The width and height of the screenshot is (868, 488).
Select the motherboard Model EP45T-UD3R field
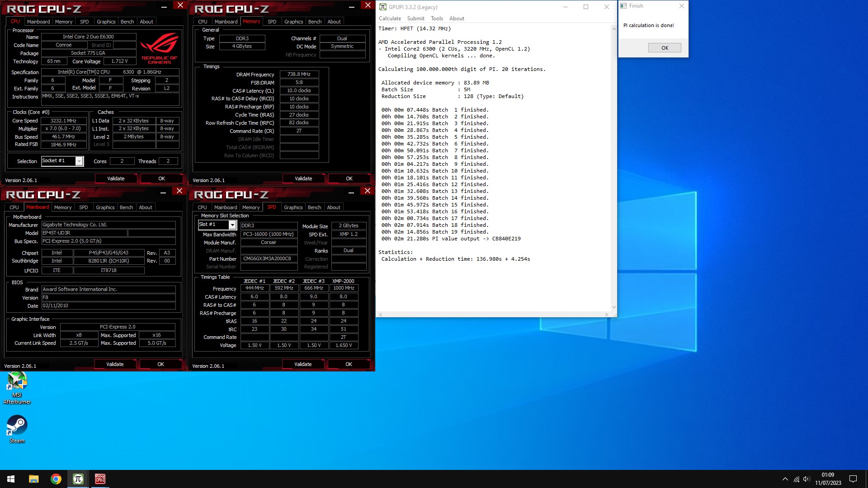click(84, 233)
